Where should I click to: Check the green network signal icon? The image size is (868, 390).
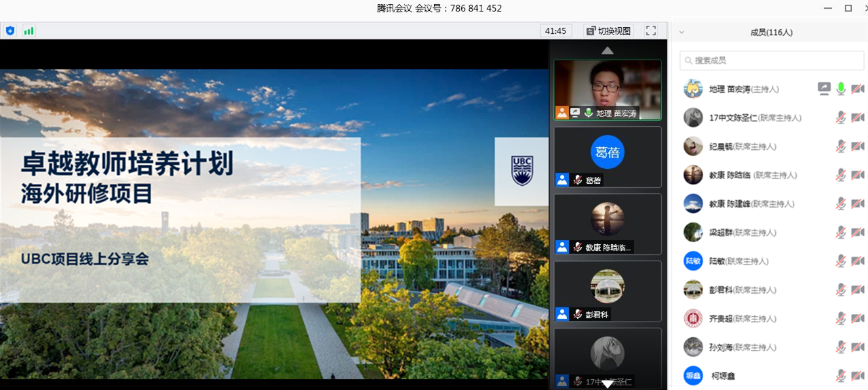[28, 31]
